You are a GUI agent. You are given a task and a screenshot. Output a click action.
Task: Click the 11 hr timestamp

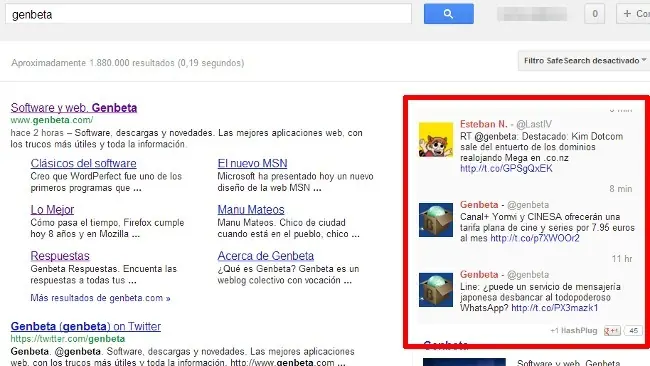(622, 259)
